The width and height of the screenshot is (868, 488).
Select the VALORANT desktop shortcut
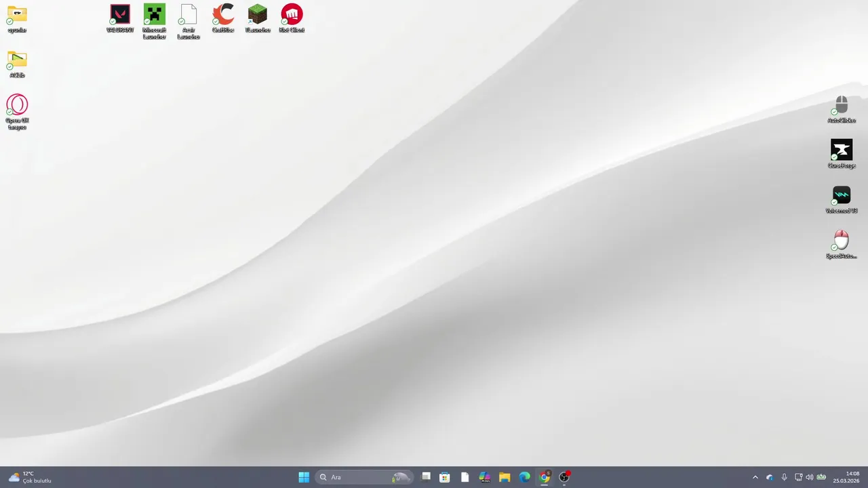click(x=120, y=18)
